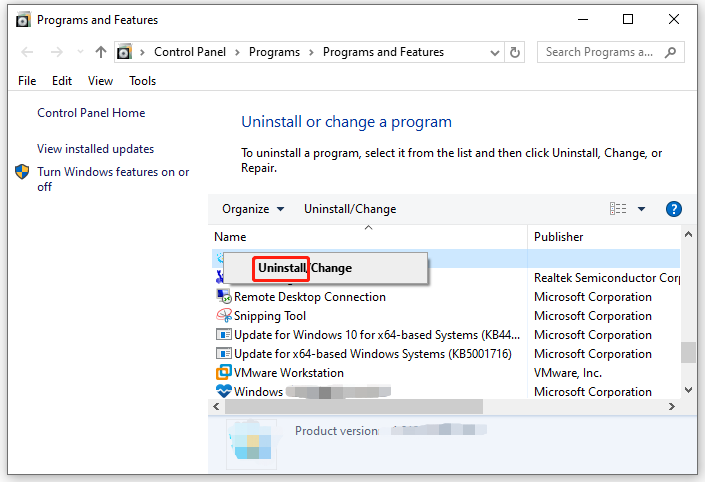Click the change view icon

click(618, 209)
